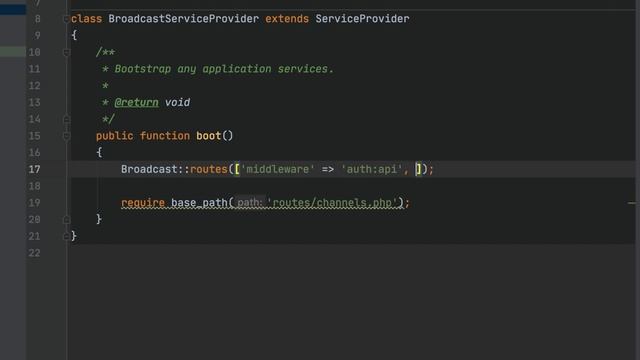Viewport: 640px width, 360px height.
Task: Select the 'function' keyword on line 15
Action: [x=165, y=136]
